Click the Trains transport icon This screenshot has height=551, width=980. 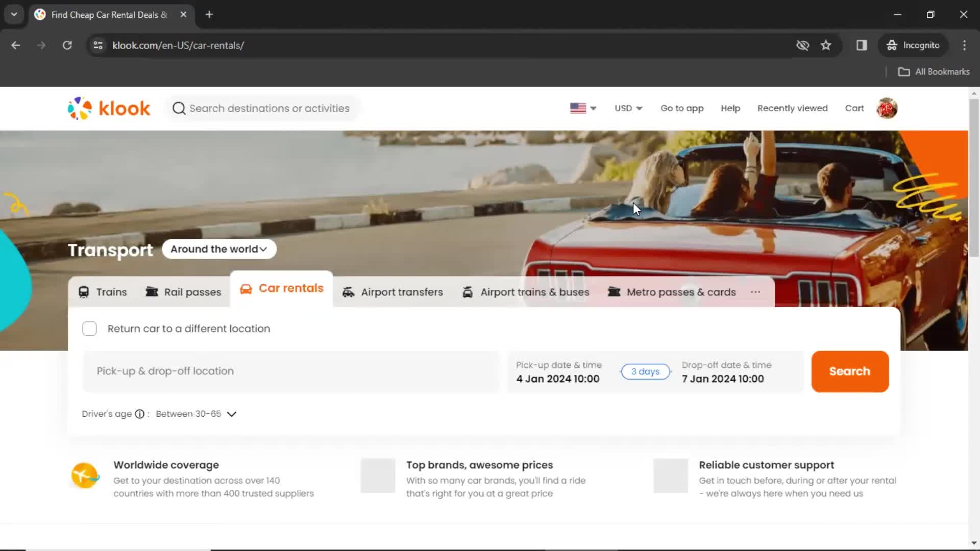coord(84,292)
